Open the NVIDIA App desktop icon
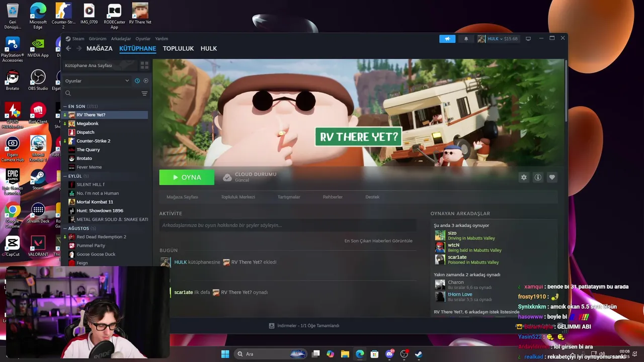 pyautogui.click(x=38, y=48)
